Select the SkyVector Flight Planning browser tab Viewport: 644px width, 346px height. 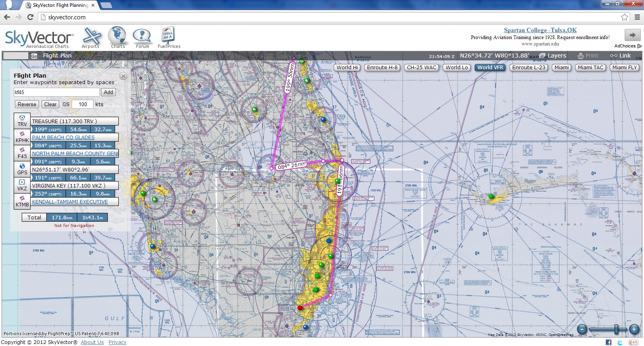pyautogui.click(x=60, y=5)
